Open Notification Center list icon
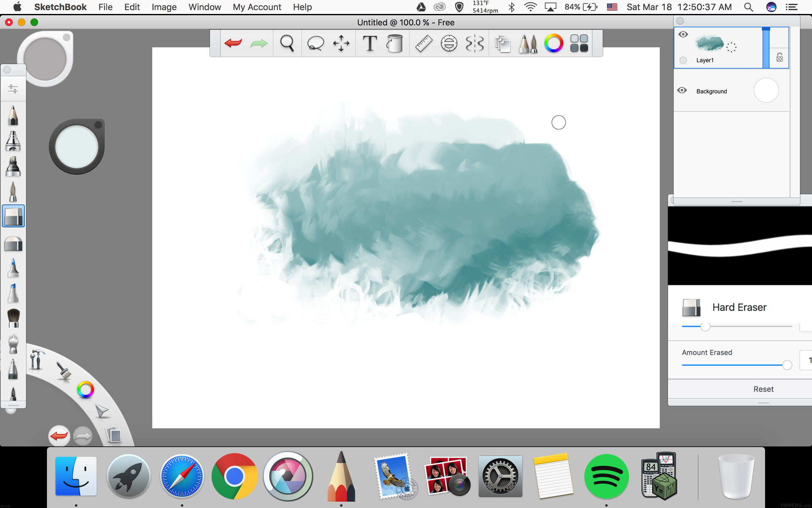 click(x=791, y=7)
